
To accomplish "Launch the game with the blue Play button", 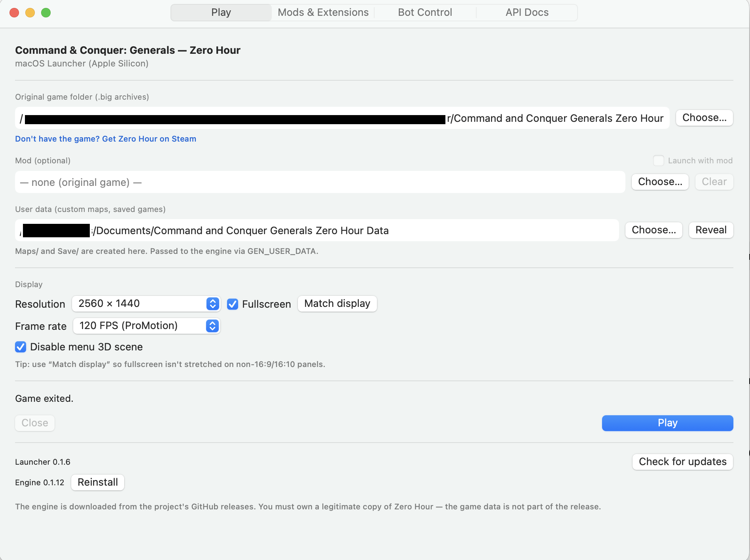I will 667,423.
